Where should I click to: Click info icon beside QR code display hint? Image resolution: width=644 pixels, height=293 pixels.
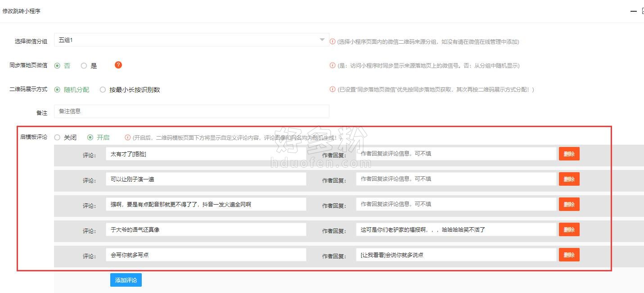(x=333, y=89)
